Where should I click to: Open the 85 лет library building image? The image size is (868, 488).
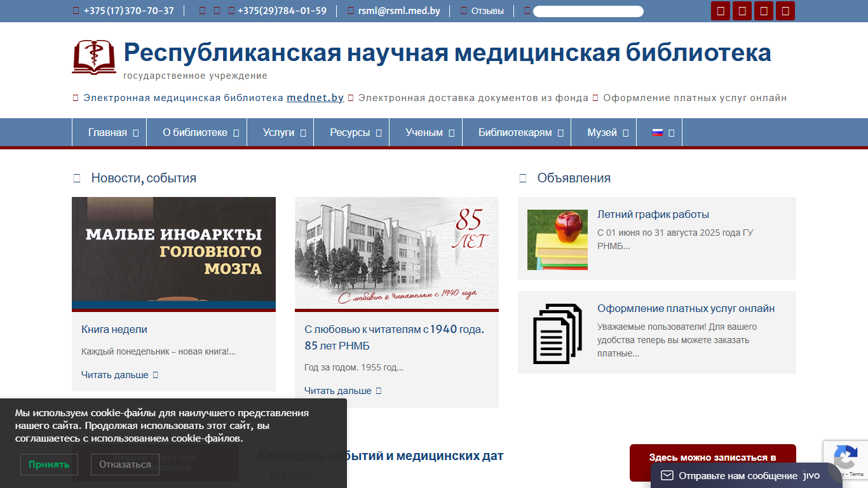tap(397, 253)
